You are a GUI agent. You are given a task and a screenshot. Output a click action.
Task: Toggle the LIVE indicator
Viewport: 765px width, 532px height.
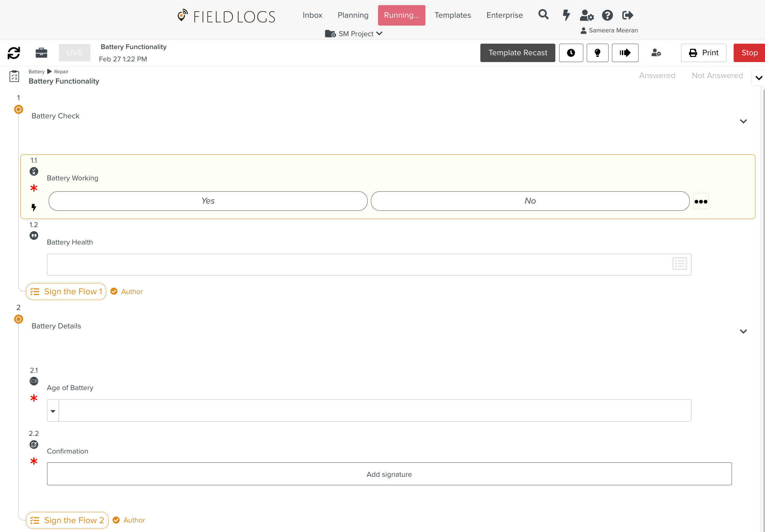point(74,53)
